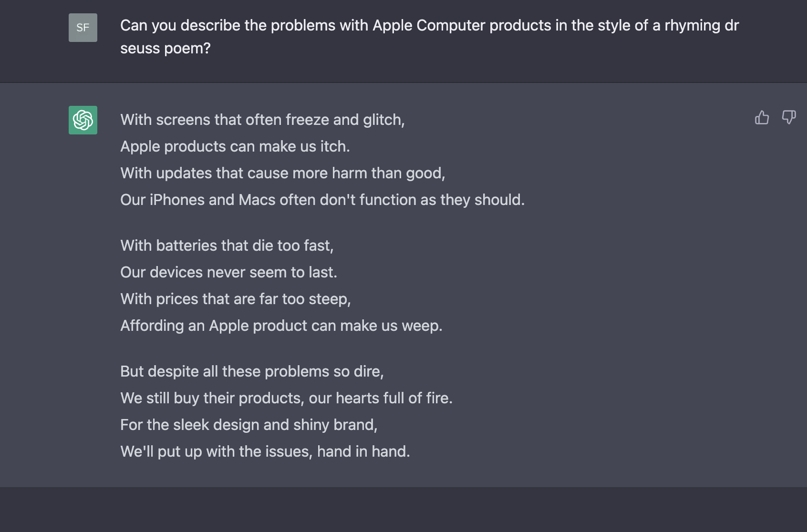
Task: Click the line about sleek design and shiny brand
Action: pos(248,425)
